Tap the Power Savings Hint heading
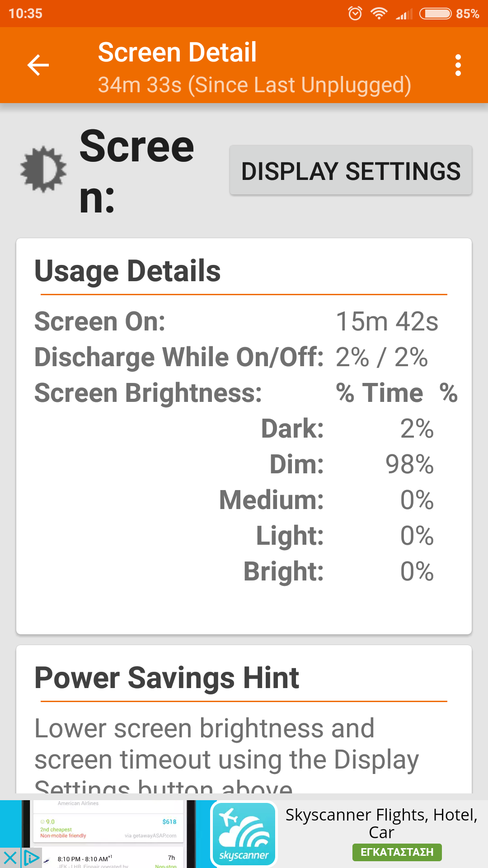Image resolution: width=488 pixels, height=868 pixels. pos(167,678)
